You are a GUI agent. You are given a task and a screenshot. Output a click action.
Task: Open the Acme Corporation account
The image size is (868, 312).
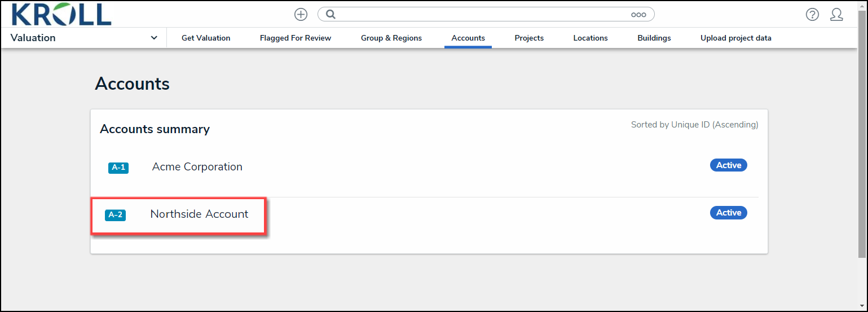point(197,167)
